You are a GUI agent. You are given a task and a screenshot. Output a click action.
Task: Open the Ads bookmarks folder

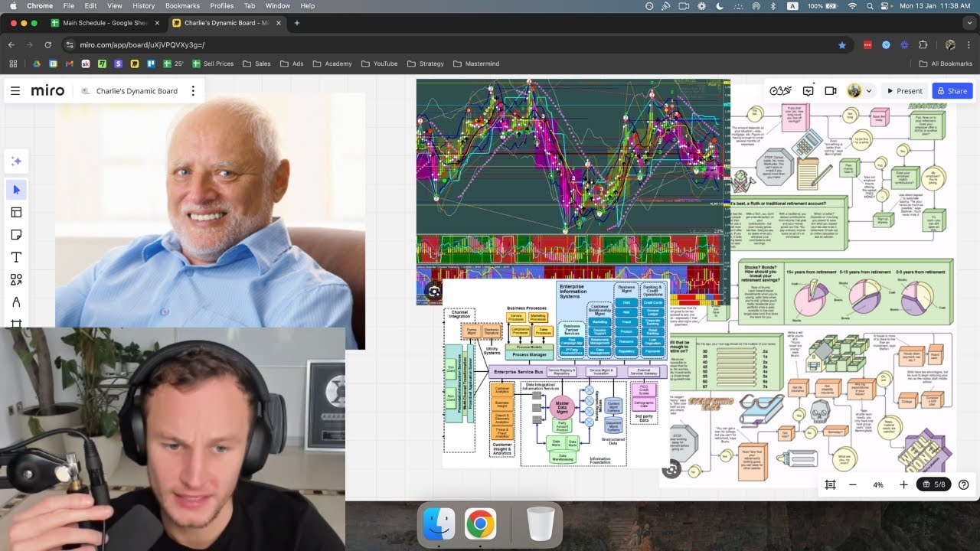292,64
